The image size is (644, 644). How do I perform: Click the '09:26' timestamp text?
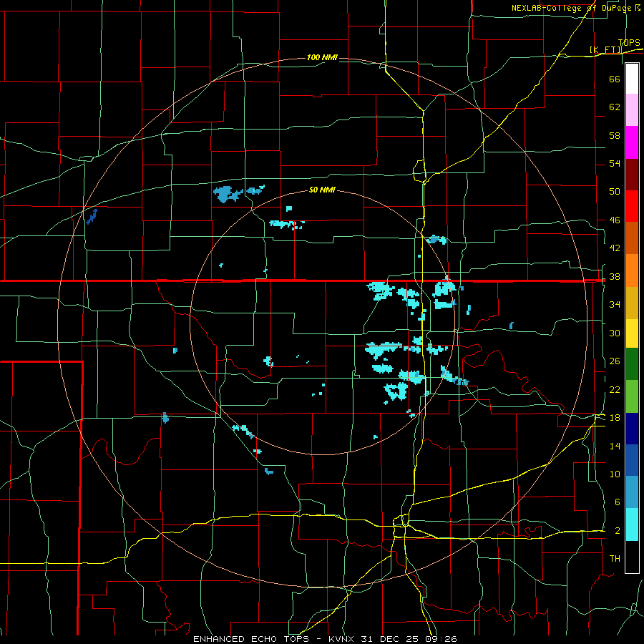[x=440, y=639]
